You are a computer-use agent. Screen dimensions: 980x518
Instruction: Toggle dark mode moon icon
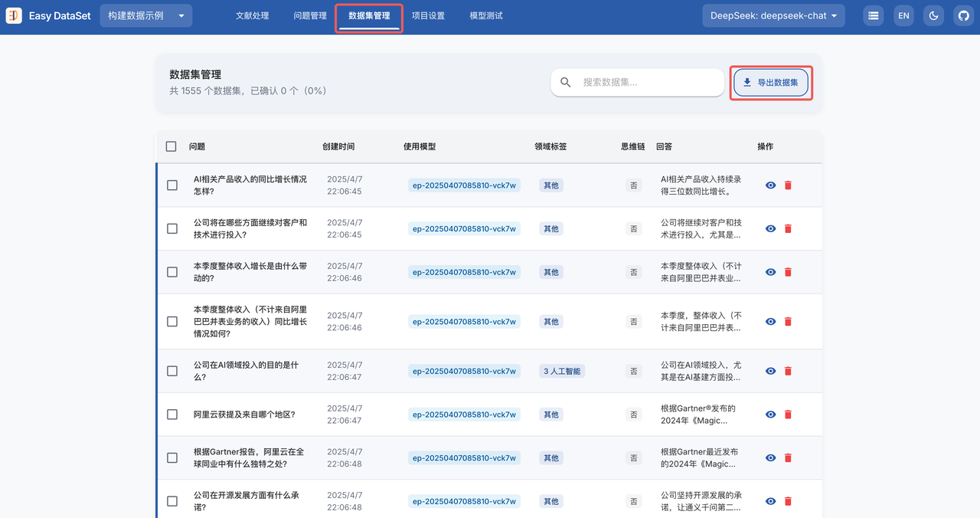point(933,15)
